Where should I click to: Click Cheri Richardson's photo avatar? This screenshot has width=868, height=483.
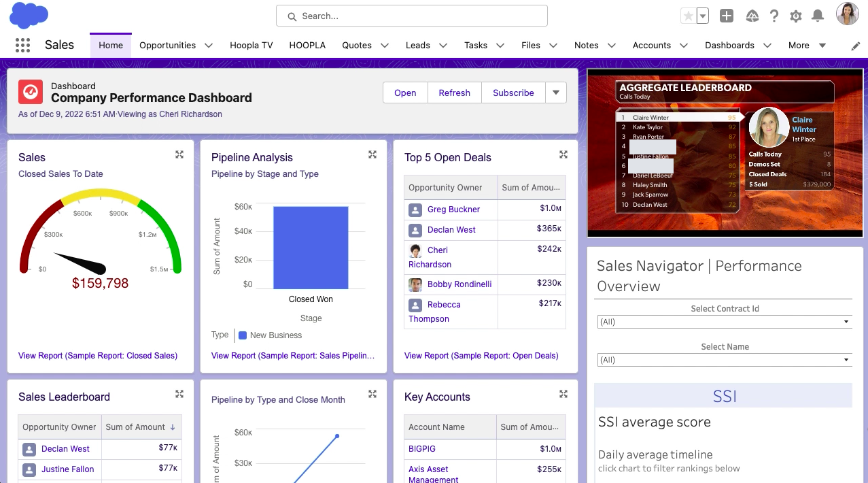(x=415, y=250)
